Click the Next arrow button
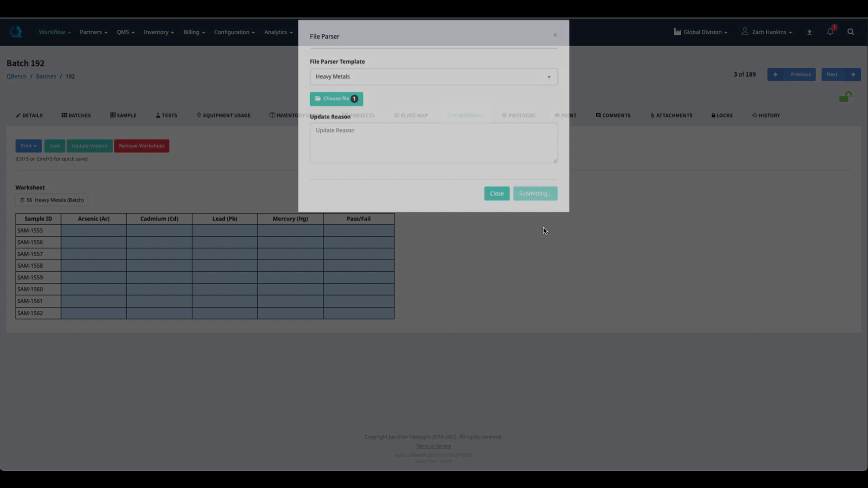Viewport: 868px width, 488px height. coord(840,75)
